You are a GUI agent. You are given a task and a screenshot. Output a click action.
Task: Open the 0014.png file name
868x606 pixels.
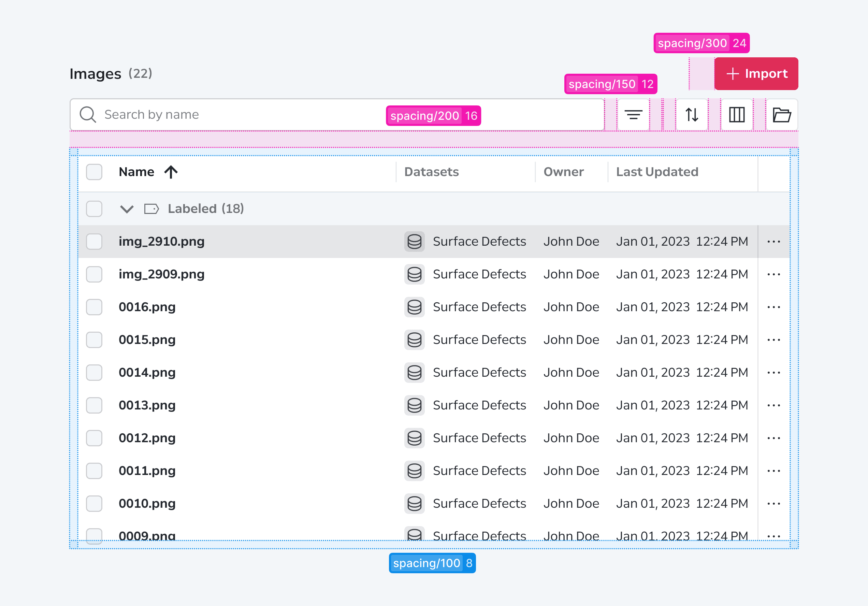(147, 373)
